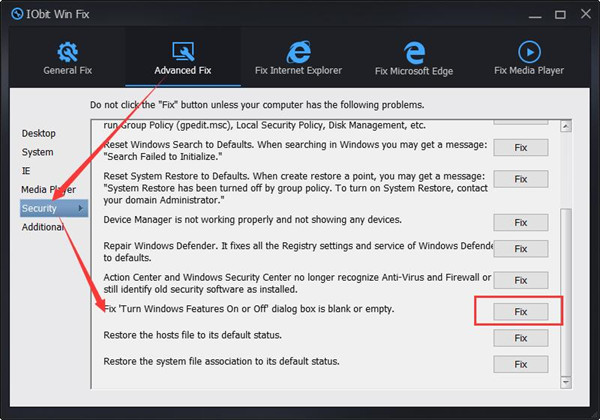Select Security category in sidebar
The height and width of the screenshot is (420, 600).
pyautogui.click(x=54, y=208)
